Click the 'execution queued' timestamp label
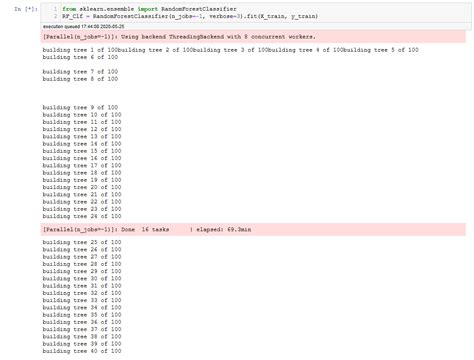The image size is (474, 360). [84, 26]
